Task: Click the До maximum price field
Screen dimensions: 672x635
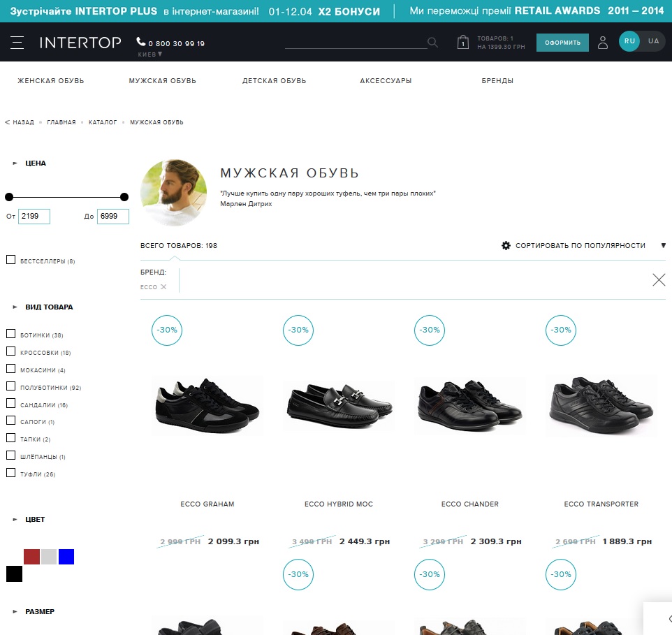Action: [x=113, y=217]
